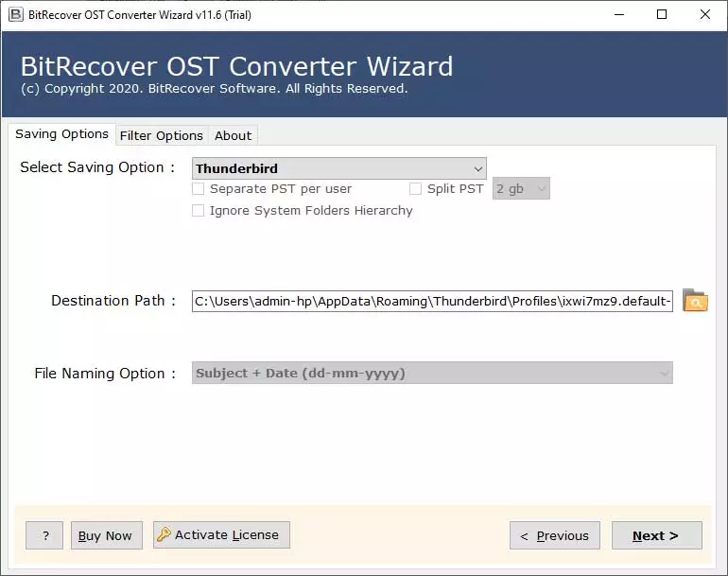Click the Buy Now button

point(106,535)
